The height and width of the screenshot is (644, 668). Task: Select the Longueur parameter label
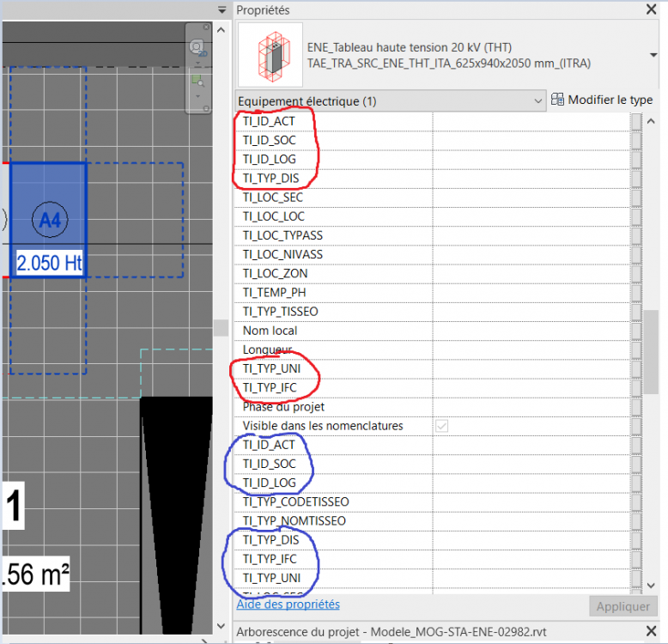coord(268,349)
